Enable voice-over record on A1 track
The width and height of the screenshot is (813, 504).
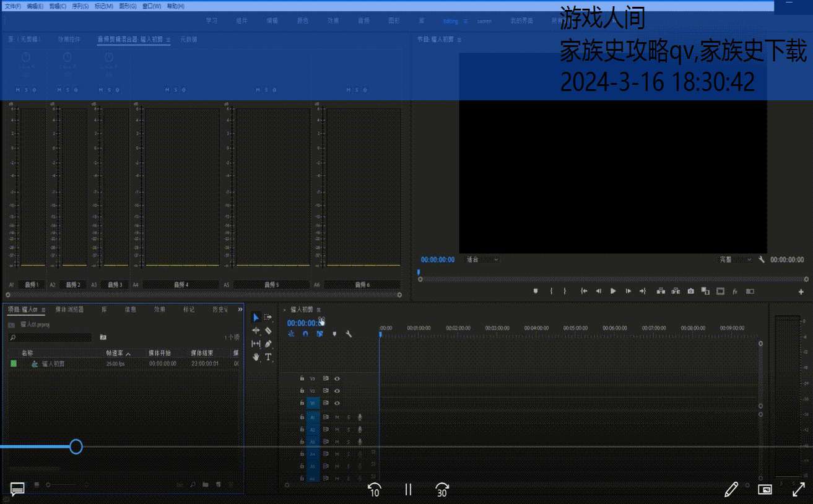tap(360, 417)
